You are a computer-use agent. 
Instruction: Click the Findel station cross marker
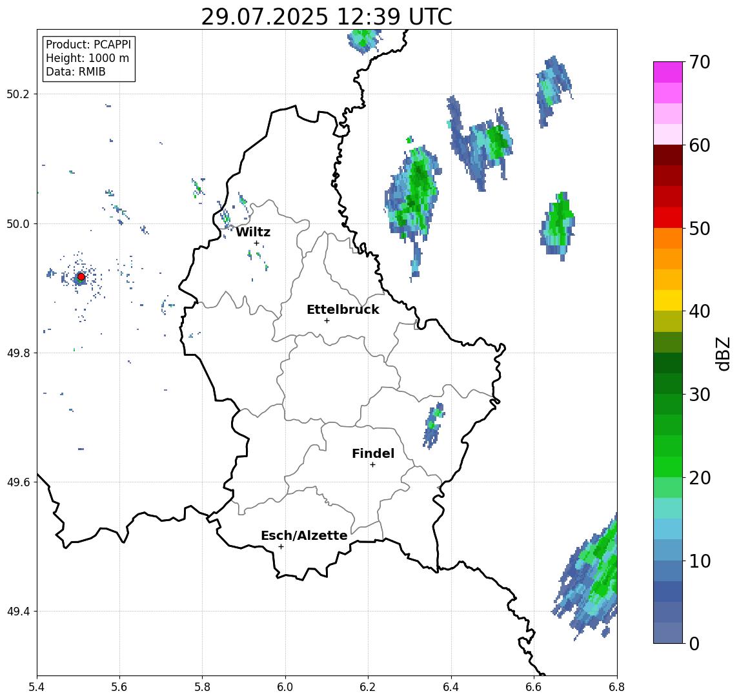[372, 465]
